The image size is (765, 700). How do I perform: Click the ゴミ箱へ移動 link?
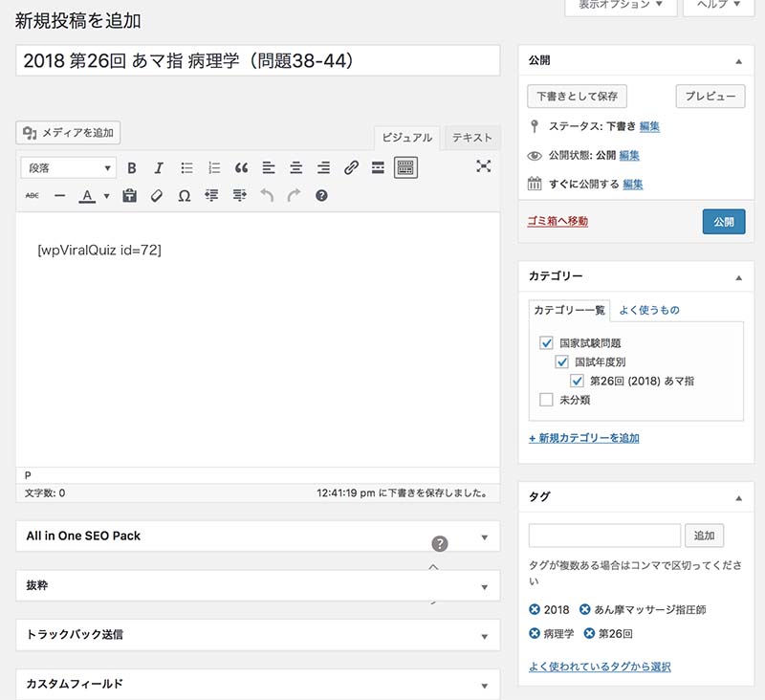pos(557,221)
